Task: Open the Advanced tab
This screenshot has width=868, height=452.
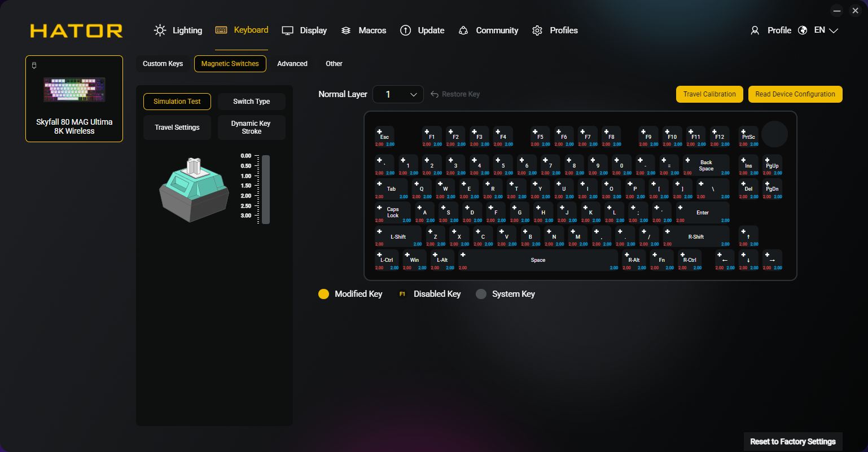Action: (292, 64)
